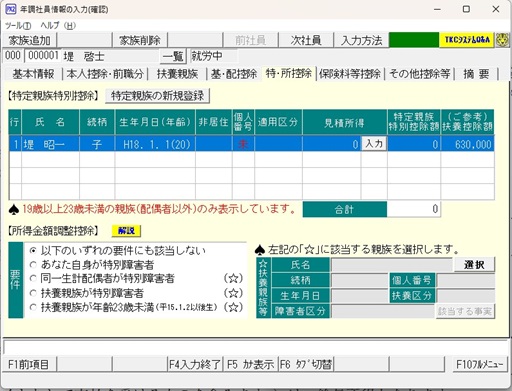Click the F1前項目 function key button
Image resolution: width=512 pixels, height=391 pixels.
(29, 364)
